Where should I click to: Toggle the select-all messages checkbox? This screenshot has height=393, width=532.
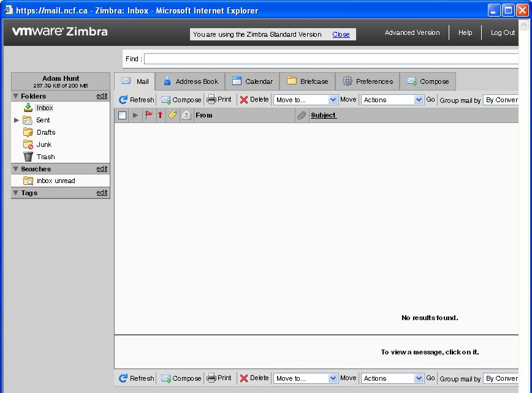[x=122, y=115]
